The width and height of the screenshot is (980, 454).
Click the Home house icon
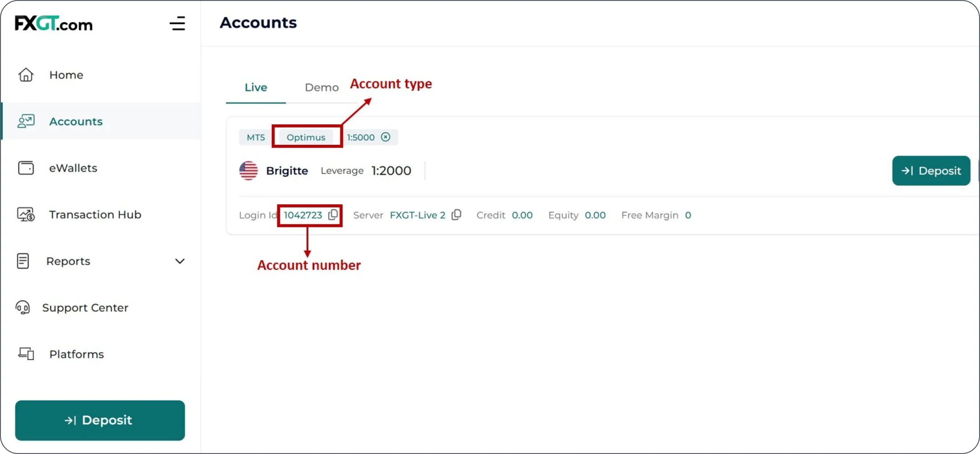click(x=26, y=75)
